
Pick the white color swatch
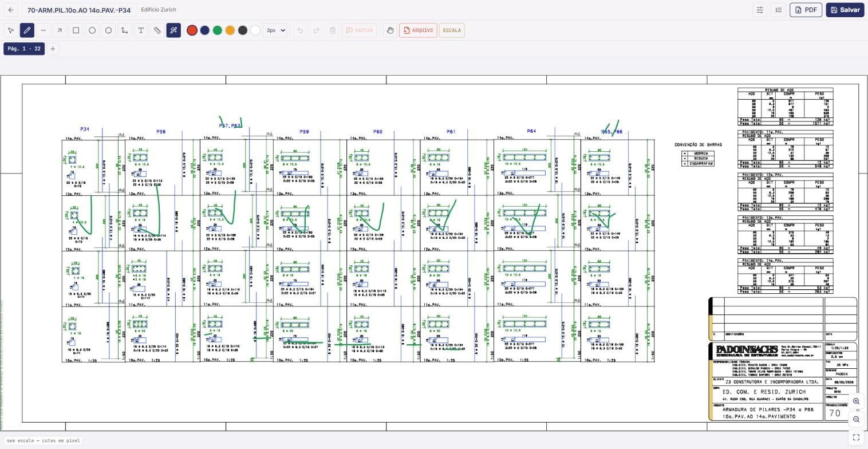[x=255, y=30]
